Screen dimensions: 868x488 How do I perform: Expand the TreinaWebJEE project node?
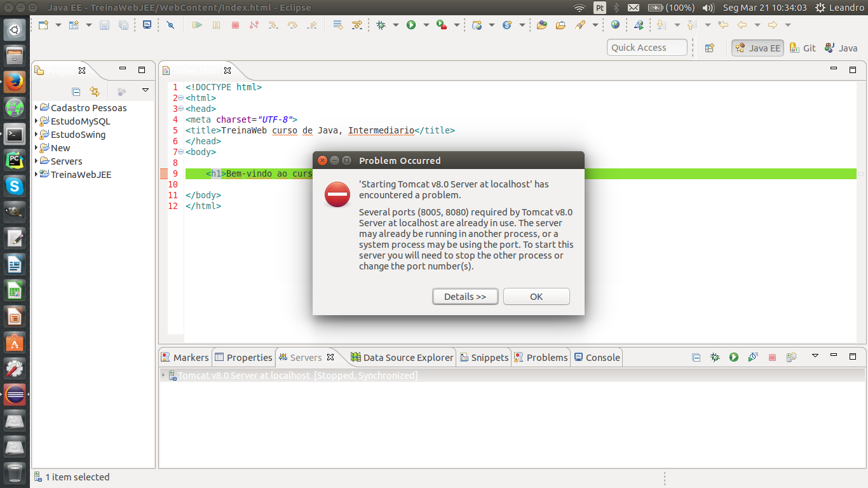point(36,174)
